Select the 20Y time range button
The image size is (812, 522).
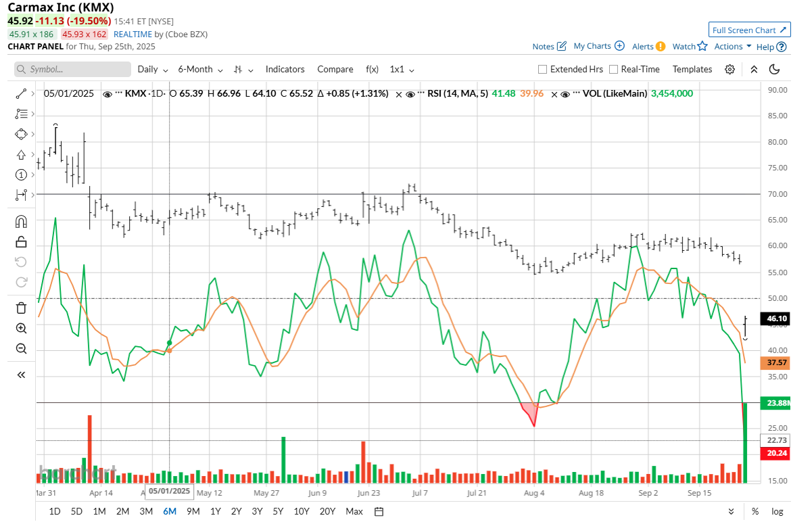[327, 511]
